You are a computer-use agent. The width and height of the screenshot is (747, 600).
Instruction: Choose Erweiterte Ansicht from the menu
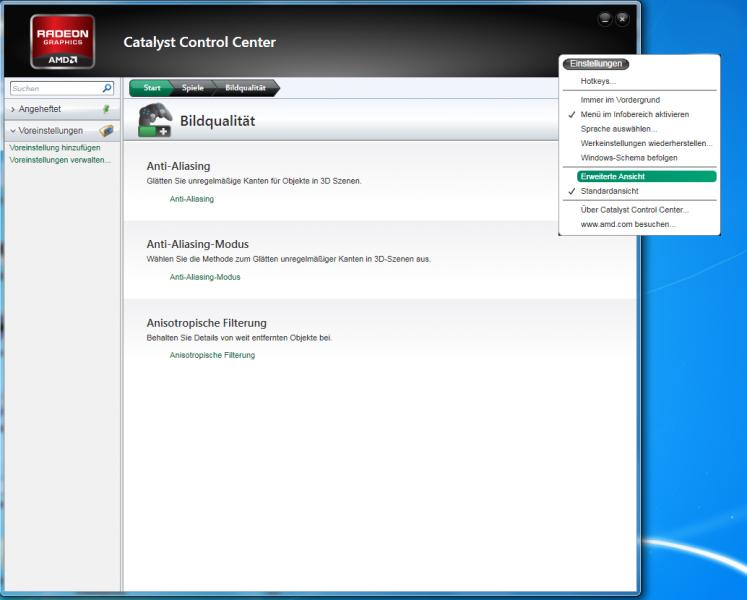tap(612, 177)
